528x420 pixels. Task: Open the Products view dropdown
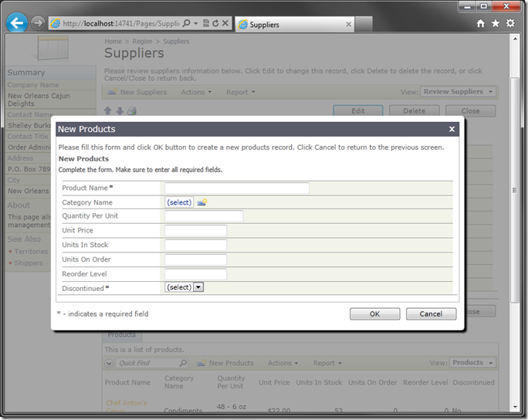click(472, 362)
